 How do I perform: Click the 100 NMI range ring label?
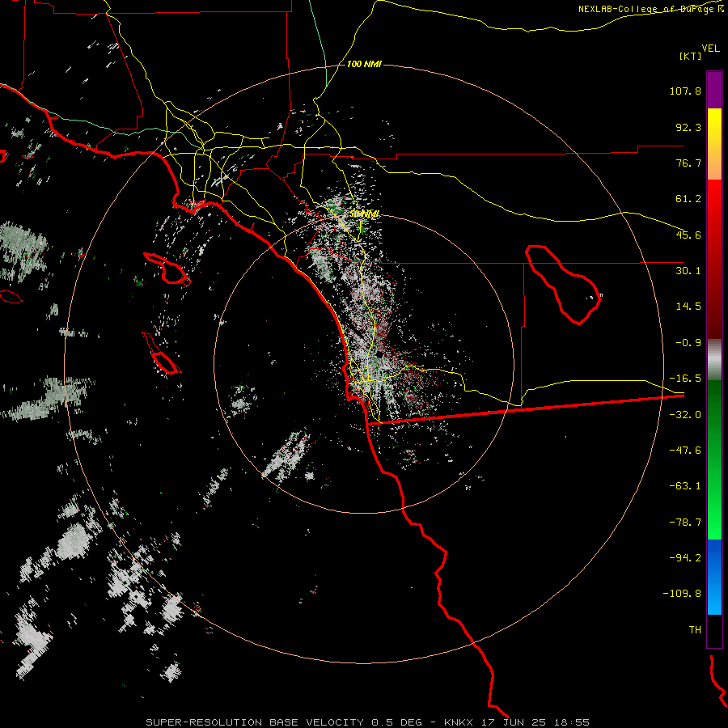click(364, 64)
